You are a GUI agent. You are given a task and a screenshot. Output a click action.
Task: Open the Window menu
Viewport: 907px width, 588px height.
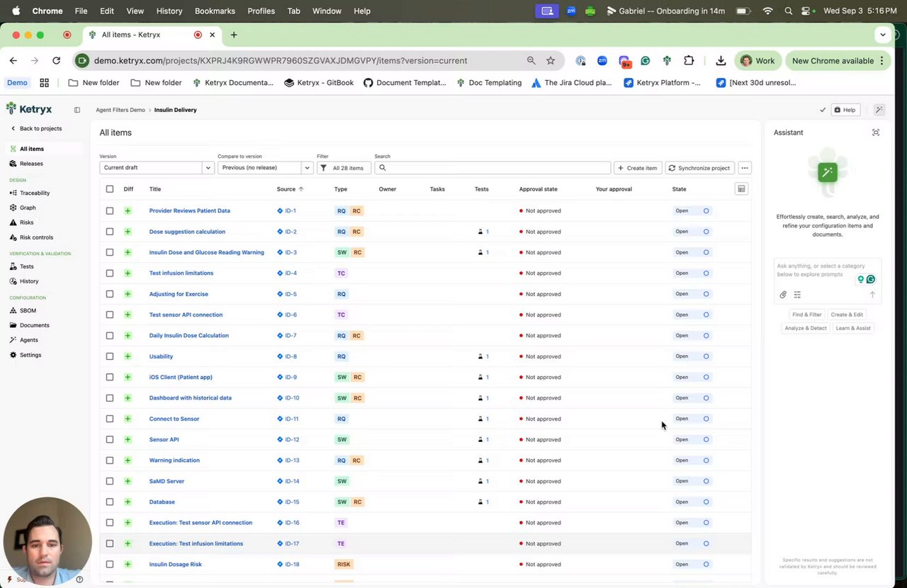coord(327,11)
